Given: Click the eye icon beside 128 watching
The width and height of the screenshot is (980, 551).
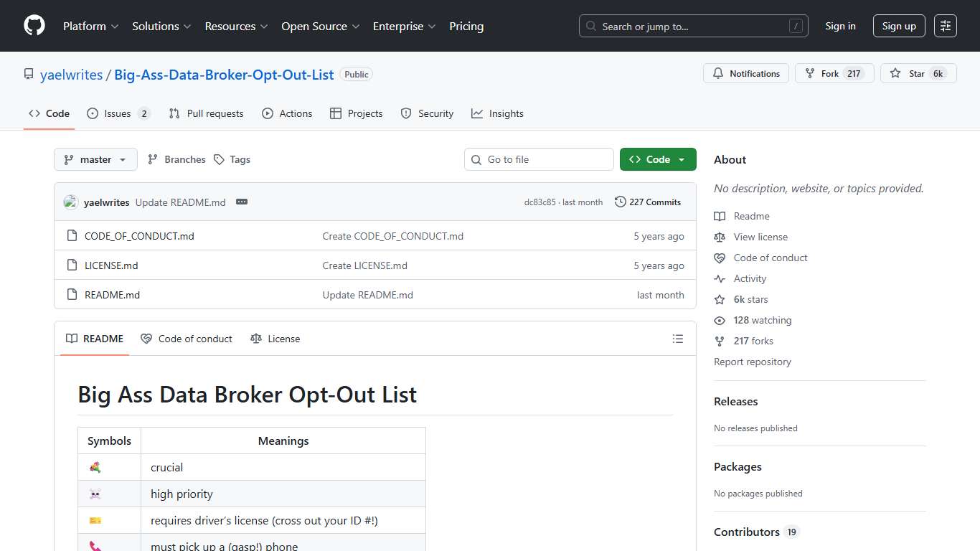Looking at the screenshot, I should (x=719, y=320).
